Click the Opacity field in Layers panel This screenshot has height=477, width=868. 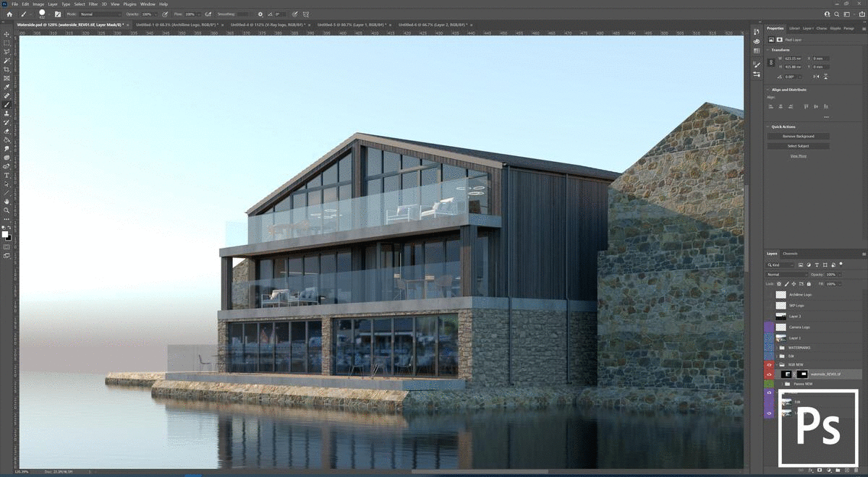[x=830, y=275]
